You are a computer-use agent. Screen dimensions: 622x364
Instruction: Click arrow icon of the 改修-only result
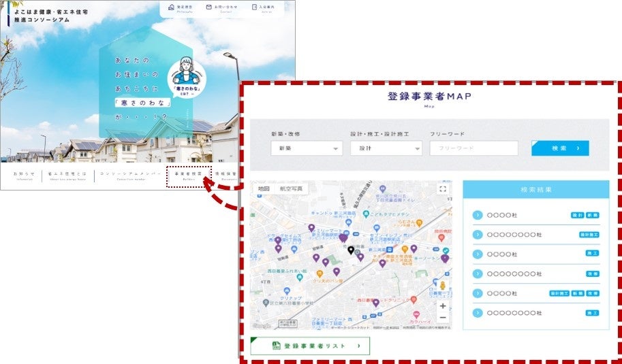coord(478,274)
